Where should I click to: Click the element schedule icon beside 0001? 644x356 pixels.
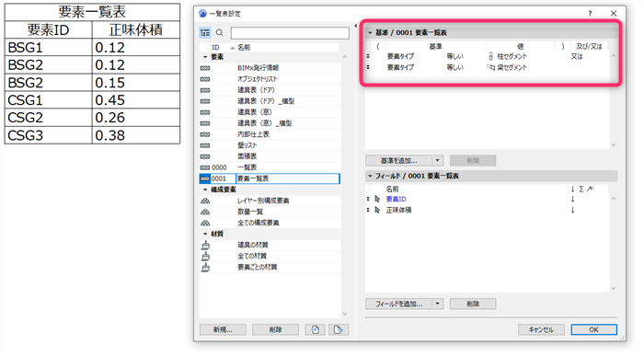[204, 178]
